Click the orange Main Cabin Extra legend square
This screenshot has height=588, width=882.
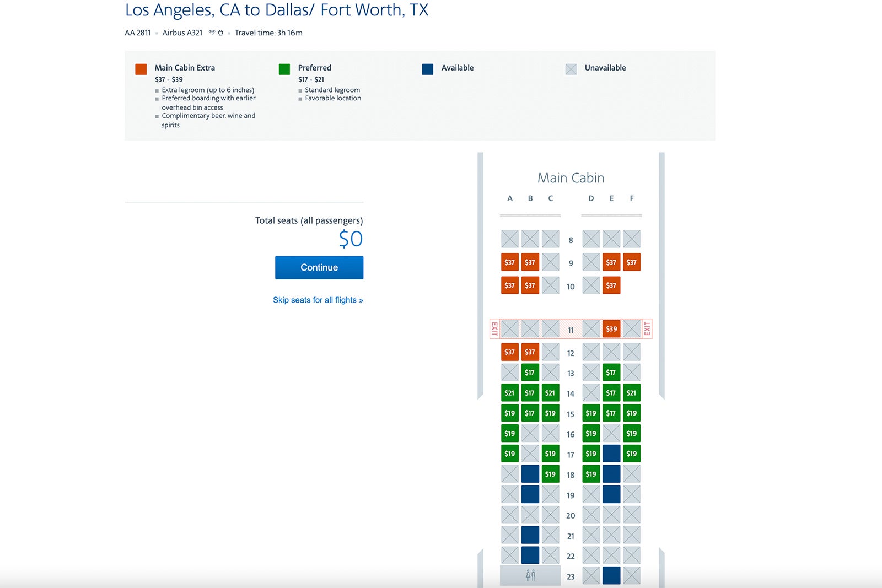(x=141, y=68)
